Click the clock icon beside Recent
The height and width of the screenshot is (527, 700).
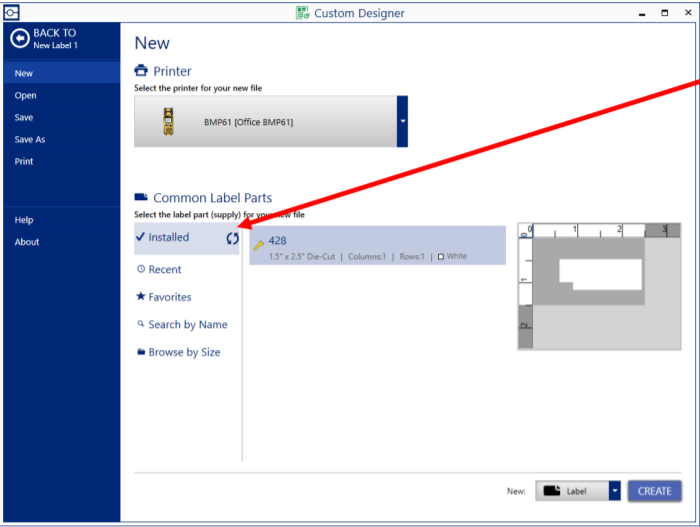tap(141, 269)
